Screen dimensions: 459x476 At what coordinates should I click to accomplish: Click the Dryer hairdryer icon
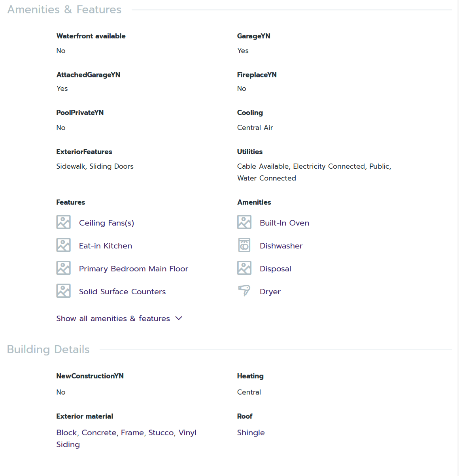(244, 291)
